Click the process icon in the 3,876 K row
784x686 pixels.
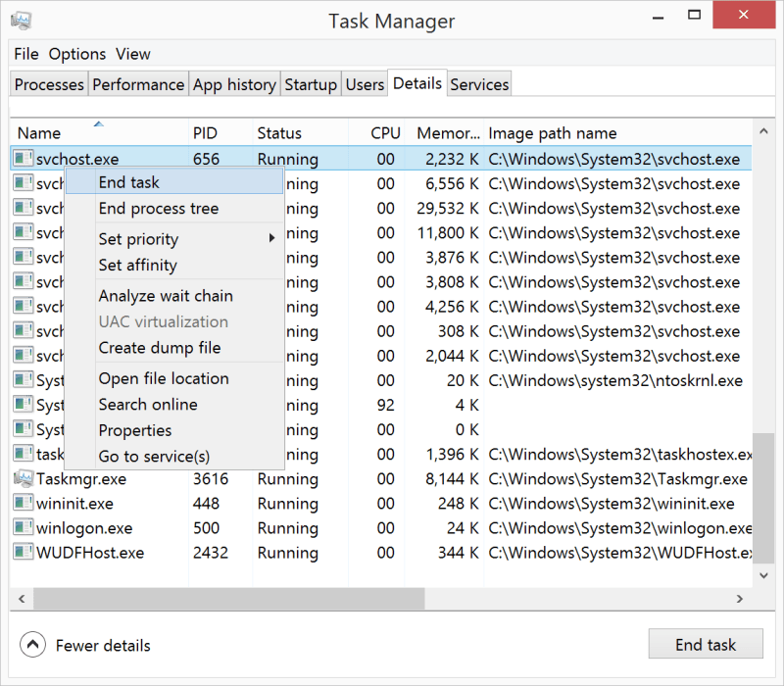[x=23, y=257]
